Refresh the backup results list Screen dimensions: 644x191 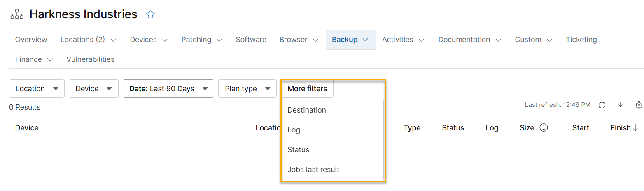click(602, 105)
